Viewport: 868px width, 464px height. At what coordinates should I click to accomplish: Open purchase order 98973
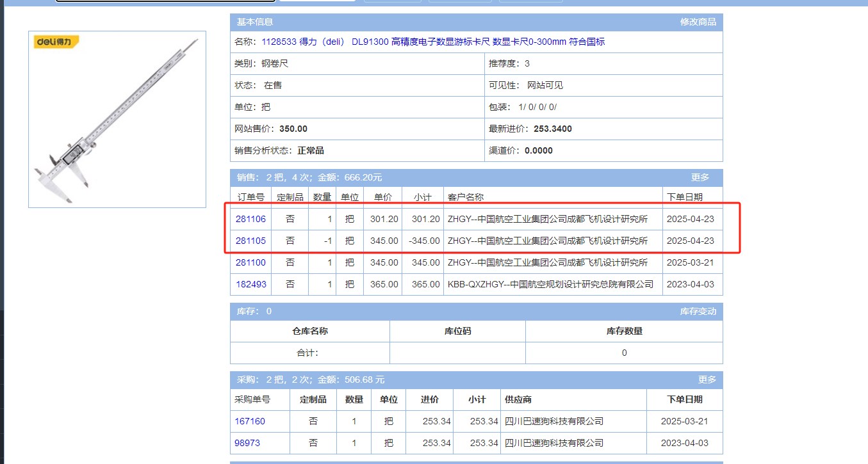[x=247, y=443]
